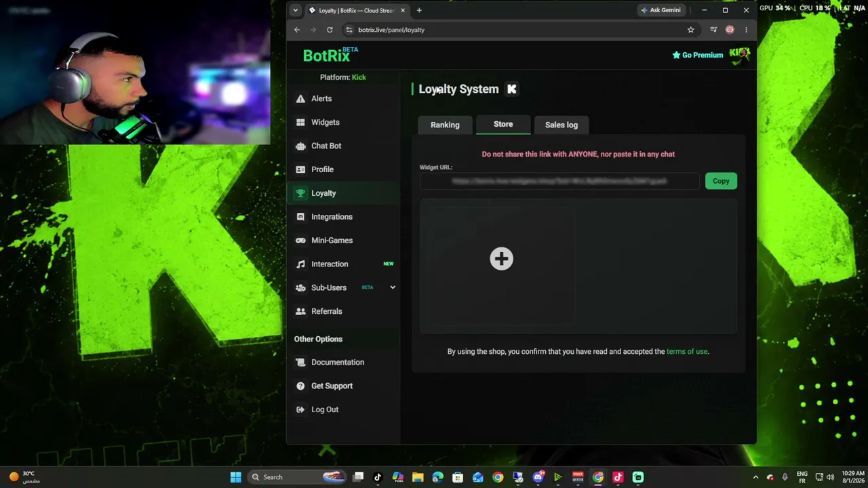Select the Store tab
The image size is (868, 488).
503,124
